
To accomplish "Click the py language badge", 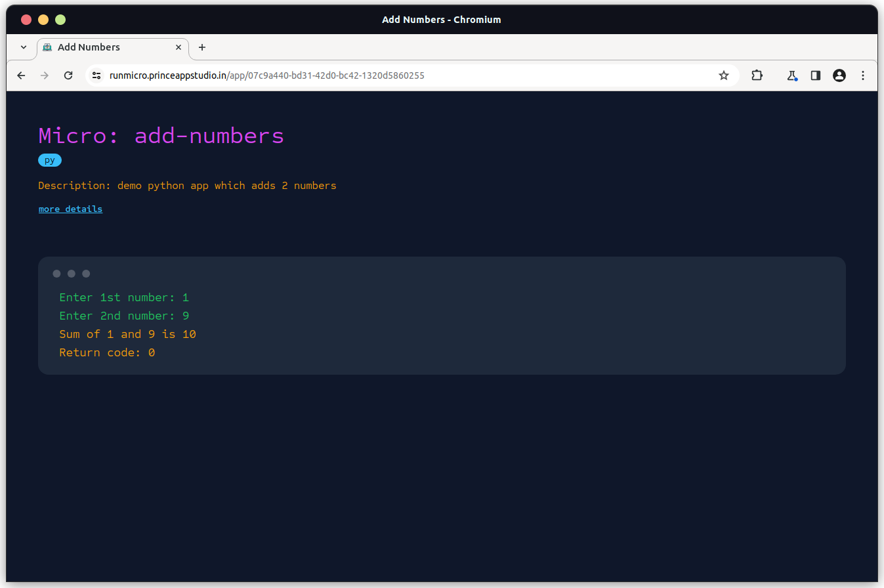I will click(x=50, y=160).
